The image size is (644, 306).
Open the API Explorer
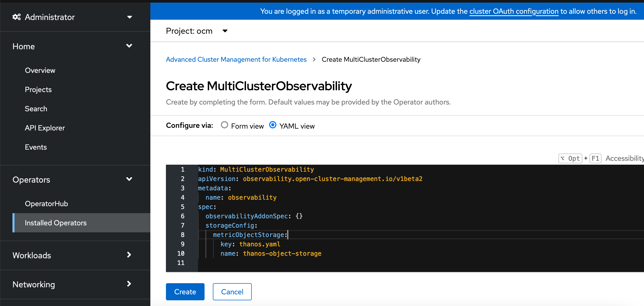45,128
